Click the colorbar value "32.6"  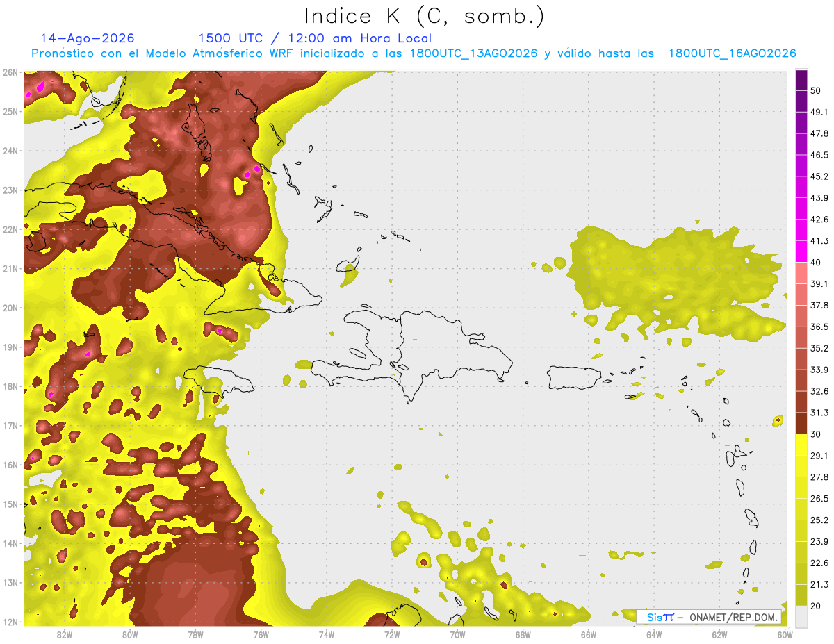(819, 391)
